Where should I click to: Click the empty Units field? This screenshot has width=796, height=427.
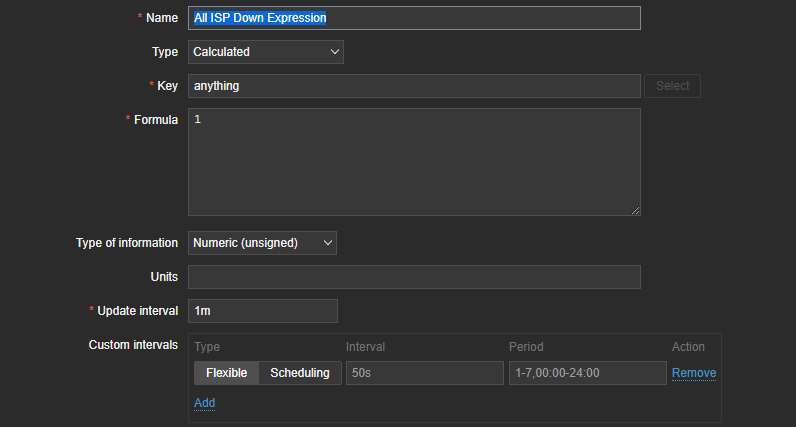413,277
